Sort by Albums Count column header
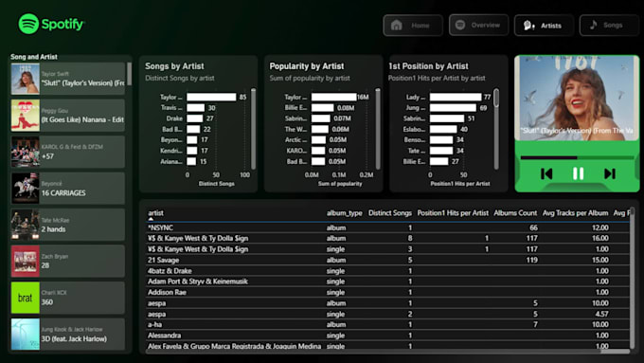644x363 pixels. (x=515, y=213)
